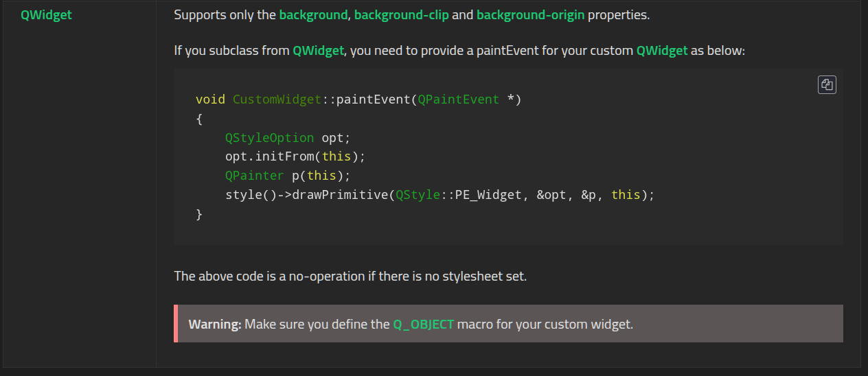Click the QWidget link before 'as below'
The height and width of the screenshot is (376, 868).
pos(662,51)
